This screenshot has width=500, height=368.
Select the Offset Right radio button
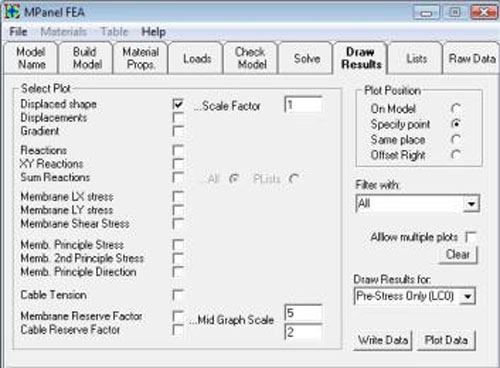[456, 155]
